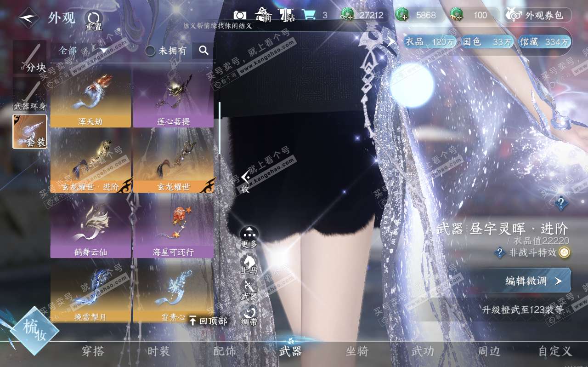The width and height of the screenshot is (588, 367).
Task: Switch to the 坐骑 tab
Action: pyautogui.click(x=357, y=351)
